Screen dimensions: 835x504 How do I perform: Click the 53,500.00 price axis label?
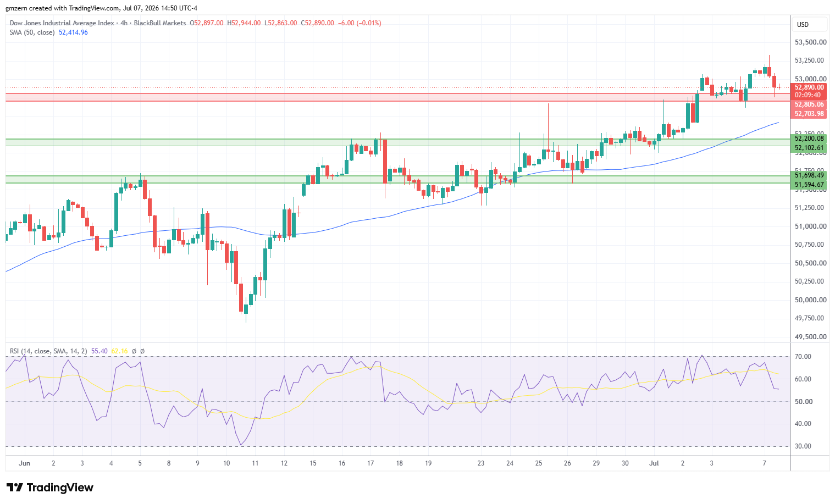coord(811,42)
